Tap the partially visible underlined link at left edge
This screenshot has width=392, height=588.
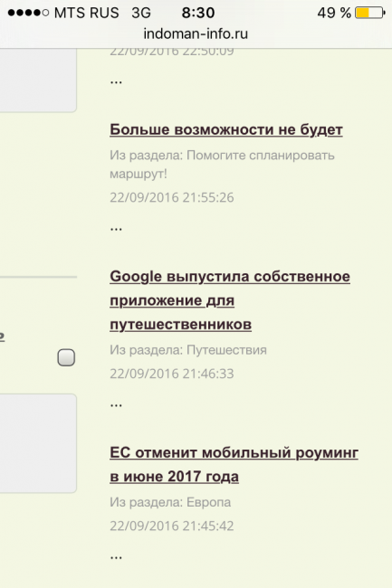pyautogui.click(x=2, y=336)
